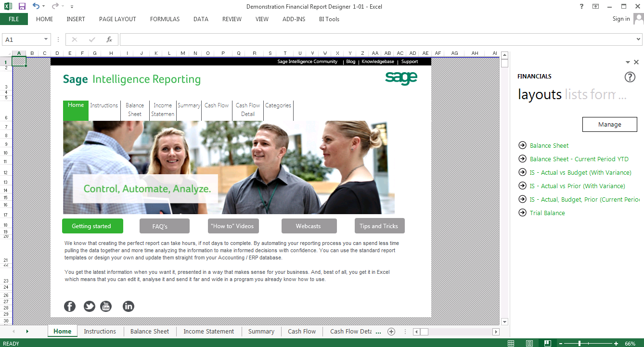The height and width of the screenshot is (347, 644).
Task: Open task pane options dropdown arrow
Action: (x=628, y=63)
